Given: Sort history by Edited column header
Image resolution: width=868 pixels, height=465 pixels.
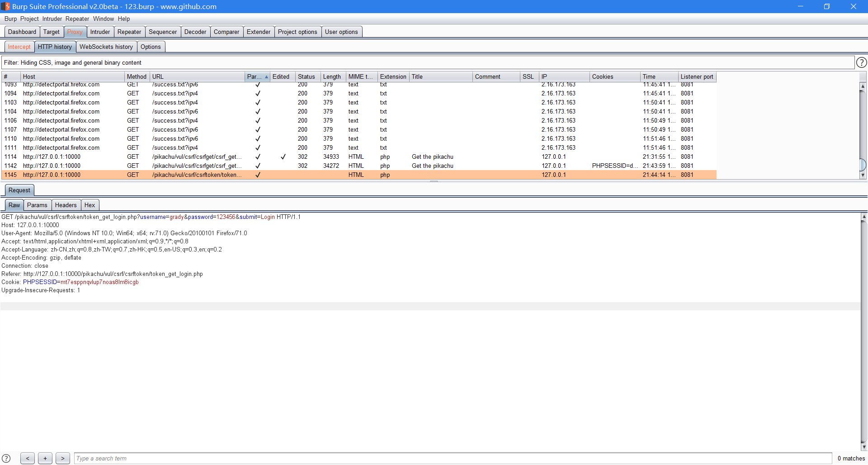Looking at the screenshot, I should tap(283, 76).
